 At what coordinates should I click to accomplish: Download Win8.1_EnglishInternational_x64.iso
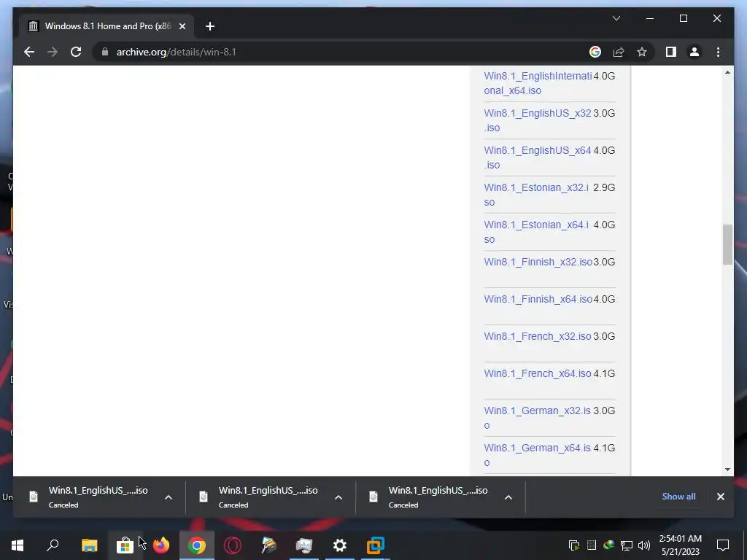coord(538,83)
